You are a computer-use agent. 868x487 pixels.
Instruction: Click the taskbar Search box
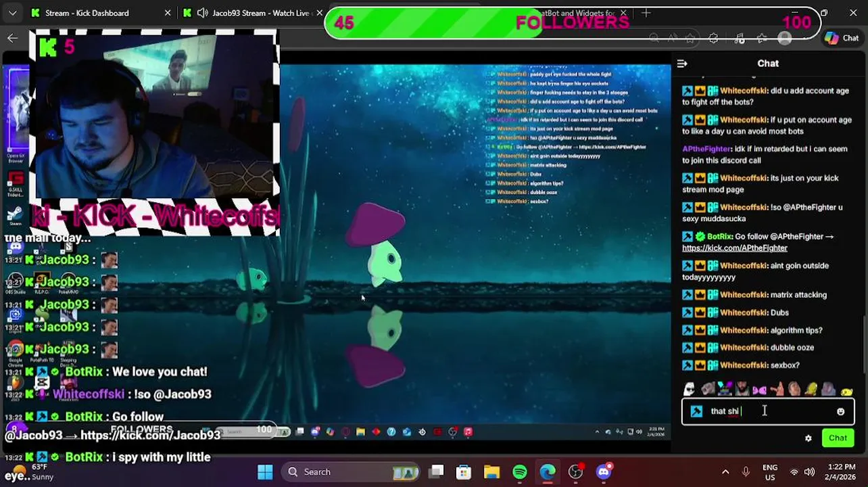[x=350, y=472]
